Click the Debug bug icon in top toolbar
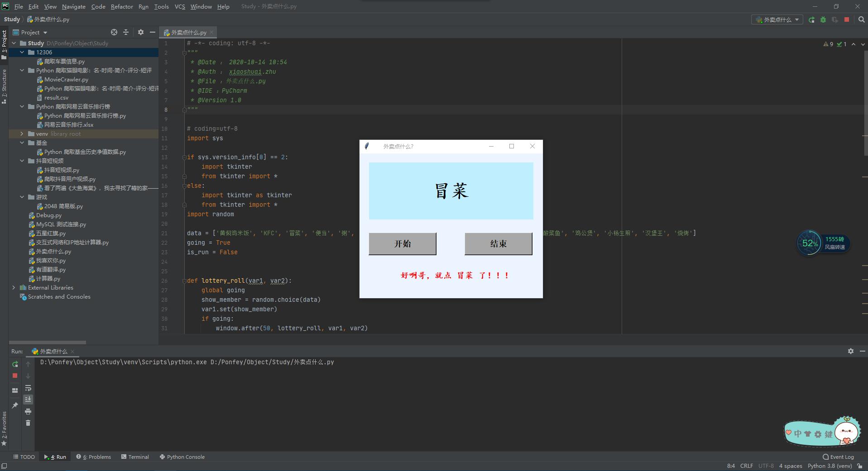Image resolution: width=868 pixels, height=471 pixels. (823, 19)
